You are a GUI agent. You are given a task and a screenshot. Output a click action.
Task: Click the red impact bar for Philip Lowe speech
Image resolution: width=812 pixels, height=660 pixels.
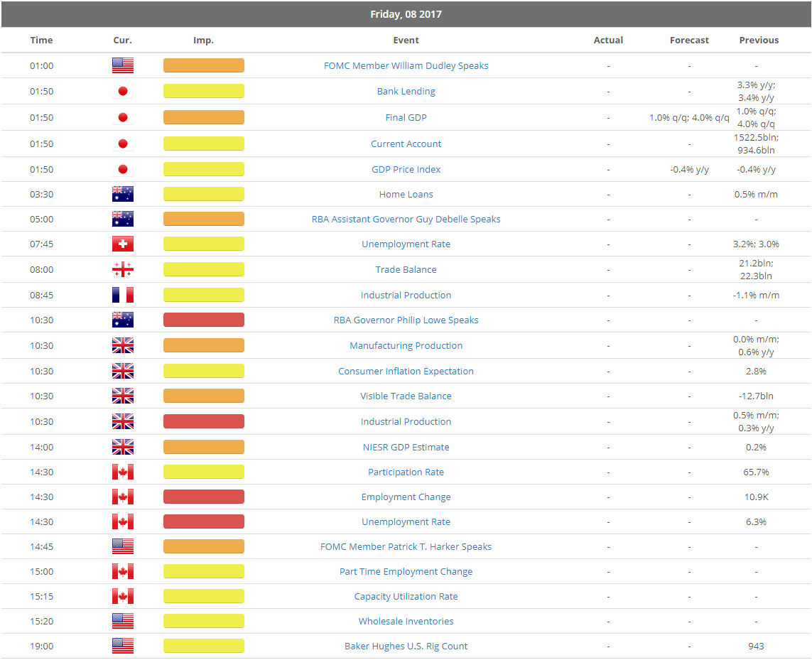coord(203,320)
